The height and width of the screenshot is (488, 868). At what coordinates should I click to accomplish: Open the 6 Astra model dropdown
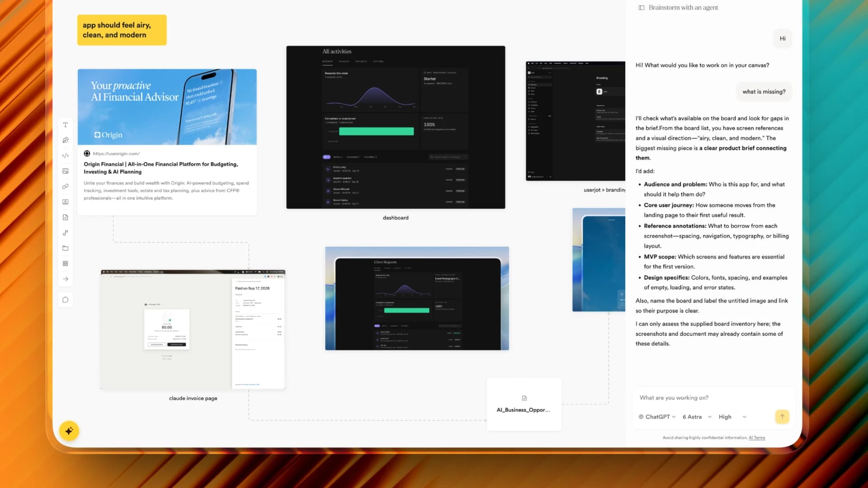click(697, 417)
